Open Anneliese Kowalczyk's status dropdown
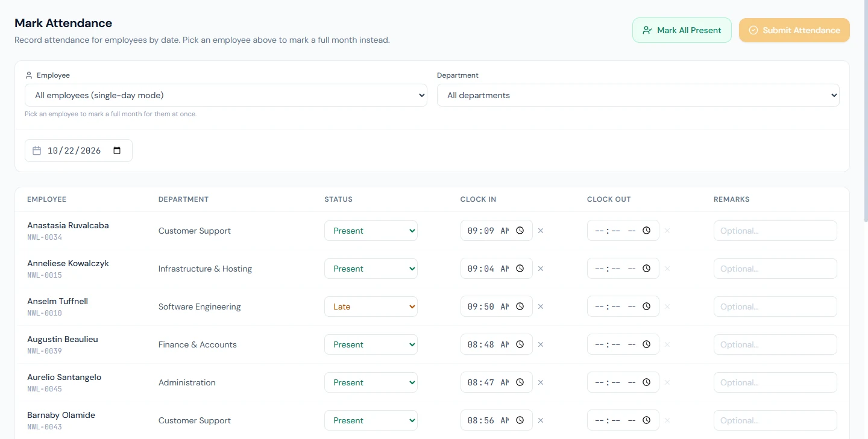Image resolution: width=868 pixels, height=439 pixels. click(x=371, y=269)
